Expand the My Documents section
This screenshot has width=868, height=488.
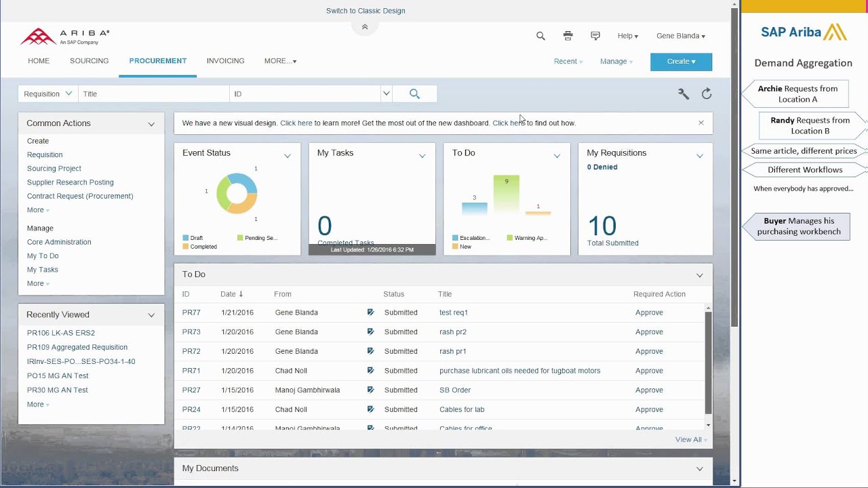(x=700, y=469)
